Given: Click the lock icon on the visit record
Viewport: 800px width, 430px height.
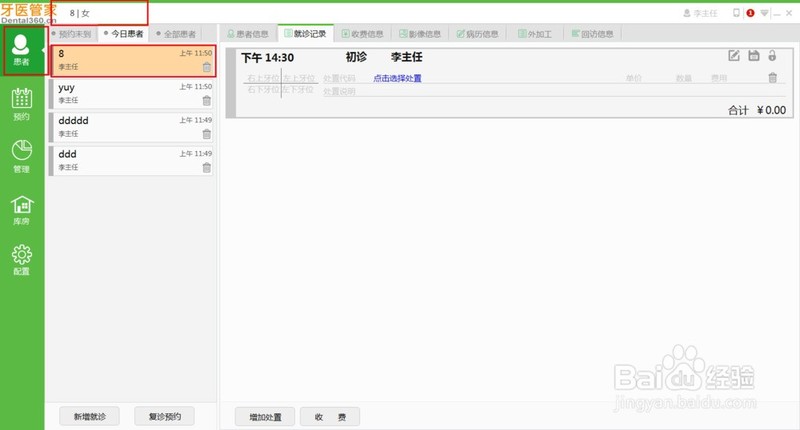Looking at the screenshot, I should 772,56.
